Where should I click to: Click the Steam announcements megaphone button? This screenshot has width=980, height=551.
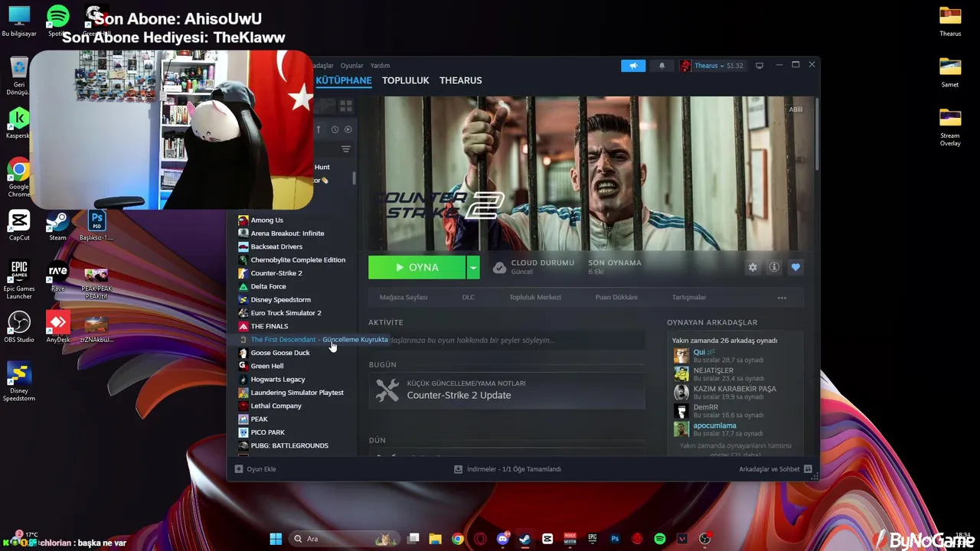point(633,66)
